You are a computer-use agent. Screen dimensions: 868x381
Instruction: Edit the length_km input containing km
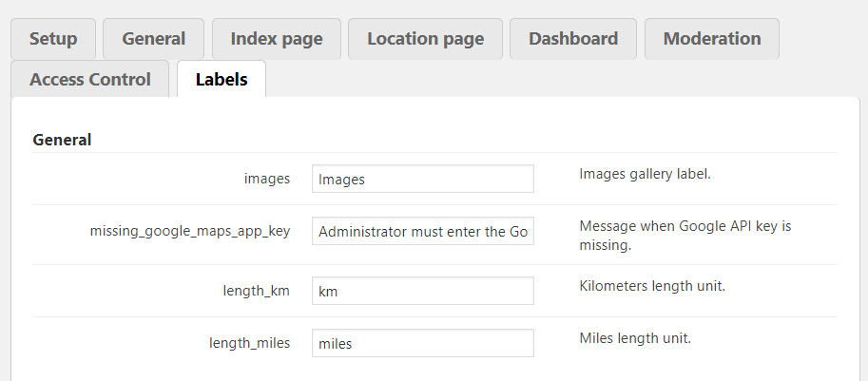pos(422,291)
